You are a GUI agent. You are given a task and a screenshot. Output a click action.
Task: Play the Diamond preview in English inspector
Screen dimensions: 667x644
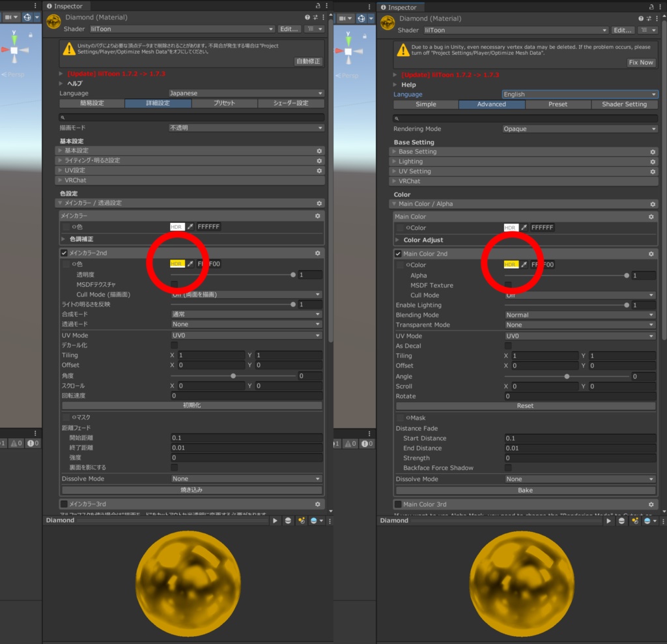pyautogui.click(x=609, y=521)
